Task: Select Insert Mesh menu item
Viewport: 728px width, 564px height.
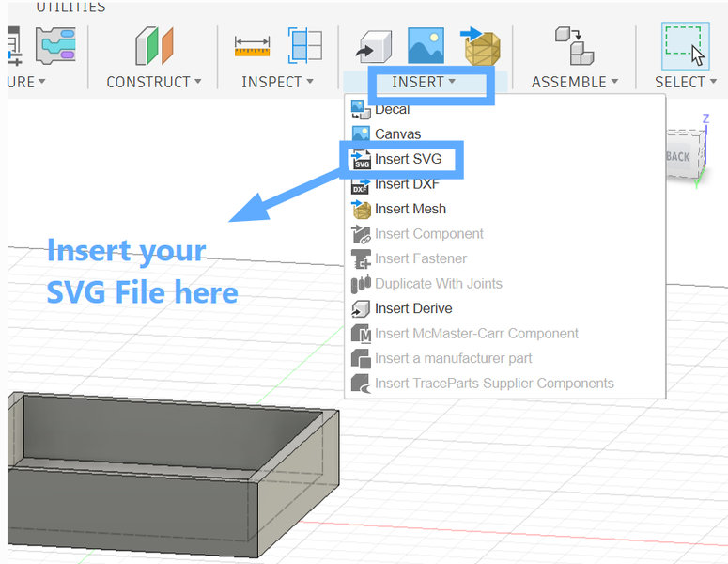Action: click(504, 209)
